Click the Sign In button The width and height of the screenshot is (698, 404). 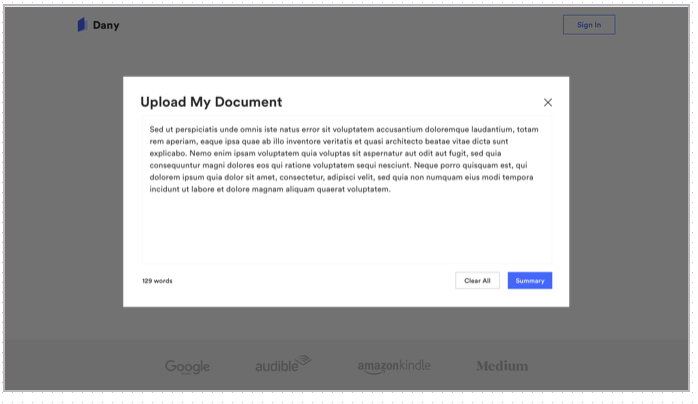pos(589,25)
